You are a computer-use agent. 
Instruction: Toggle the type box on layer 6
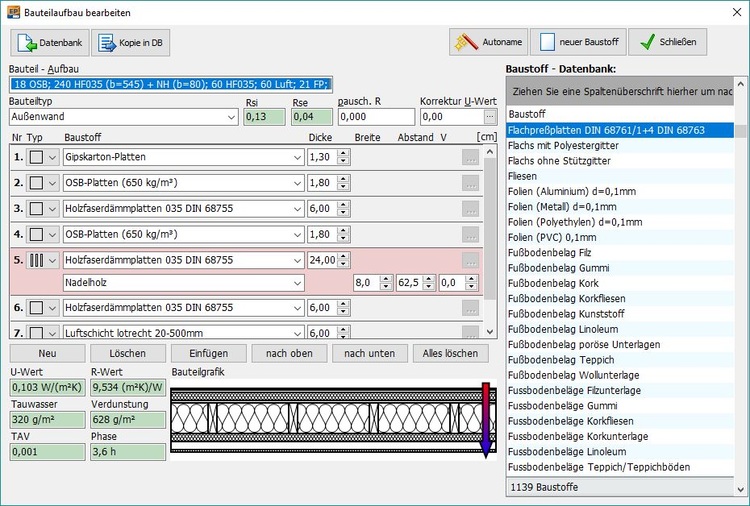[36, 308]
